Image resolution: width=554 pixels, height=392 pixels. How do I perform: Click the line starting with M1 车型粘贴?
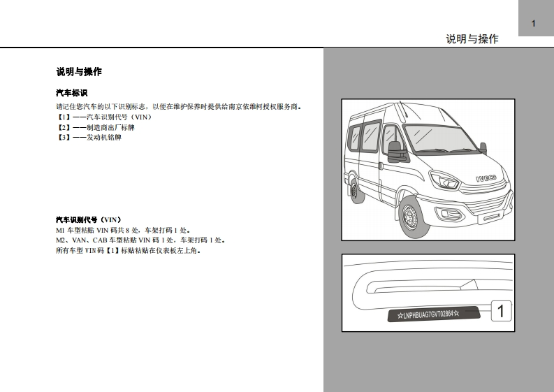tap(123, 229)
